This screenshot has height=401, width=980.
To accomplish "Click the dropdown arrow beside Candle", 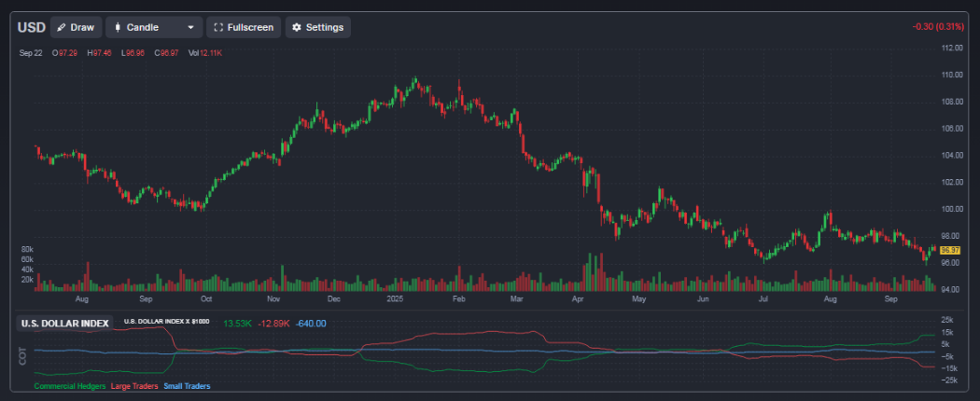I will point(190,27).
